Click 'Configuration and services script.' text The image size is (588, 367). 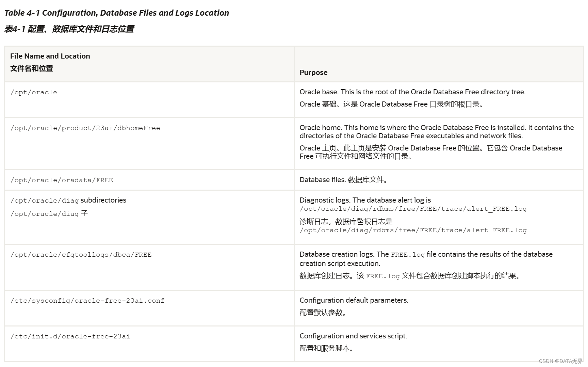pos(353,336)
